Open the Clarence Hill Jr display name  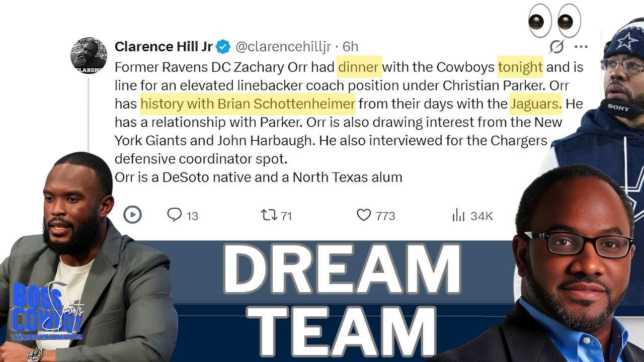(x=164, y=47)
